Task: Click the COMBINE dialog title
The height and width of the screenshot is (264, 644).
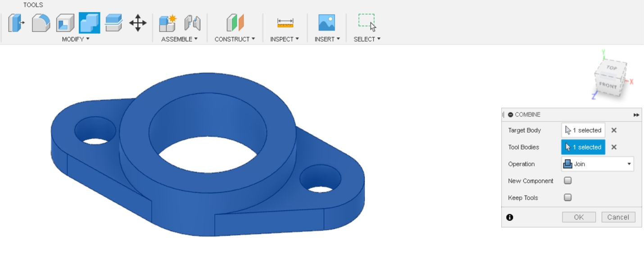Action: [x=527, y=115]
